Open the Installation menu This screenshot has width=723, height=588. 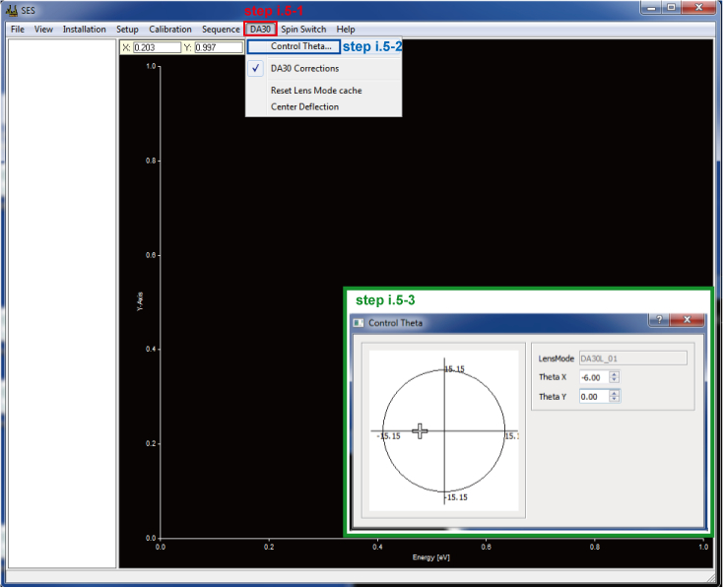pos(85,30)
